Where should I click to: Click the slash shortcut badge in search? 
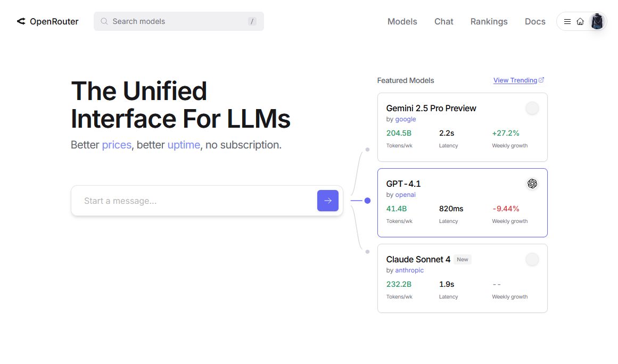click(252, 21)
